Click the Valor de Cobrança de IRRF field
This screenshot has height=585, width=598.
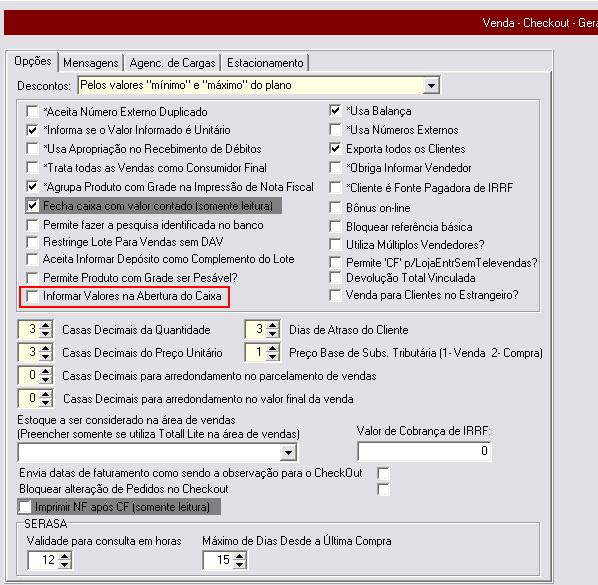coord(424,451)
